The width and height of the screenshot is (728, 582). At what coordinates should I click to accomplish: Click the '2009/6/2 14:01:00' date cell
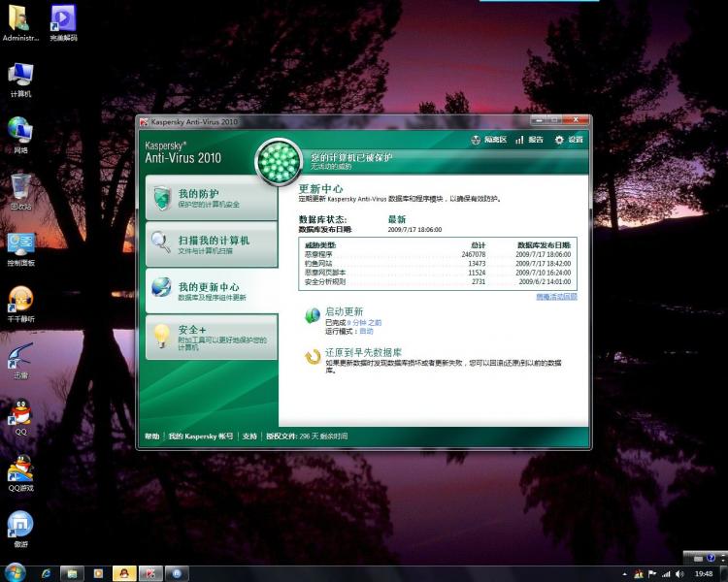pos(545,281)
